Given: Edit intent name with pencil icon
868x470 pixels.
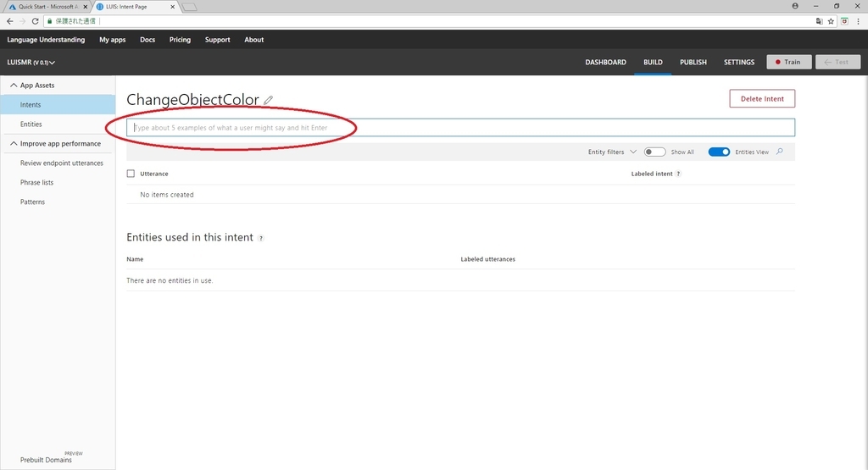Looking at the screenshot, I should 269,100.
